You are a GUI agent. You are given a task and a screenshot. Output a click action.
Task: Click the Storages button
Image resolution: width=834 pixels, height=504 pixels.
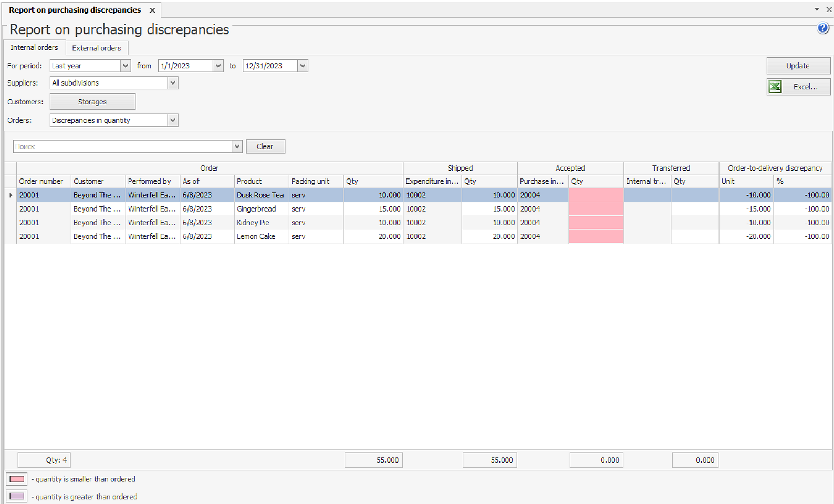click(x=92, y=102)
